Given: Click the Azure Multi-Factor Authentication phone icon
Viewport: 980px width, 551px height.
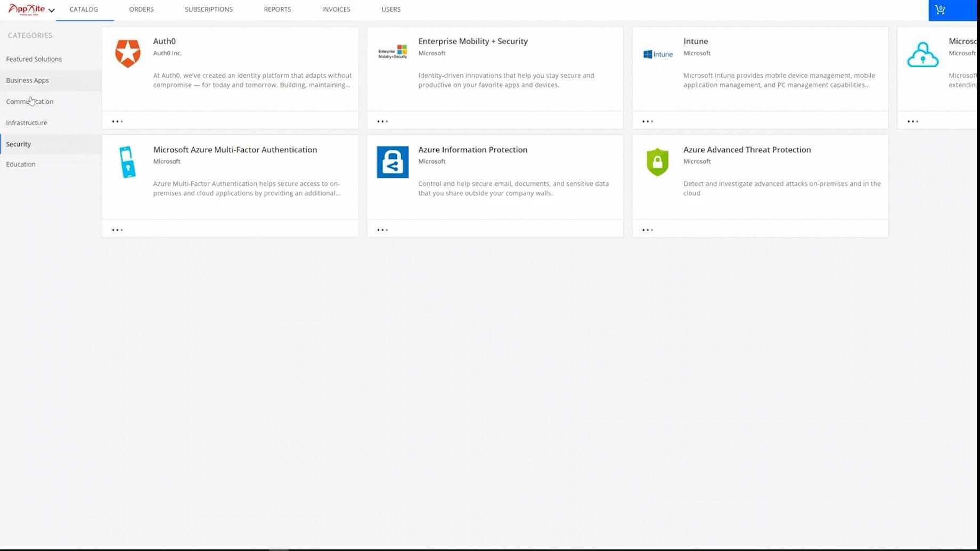Looking at the screenshot, I should click(127, 162).
